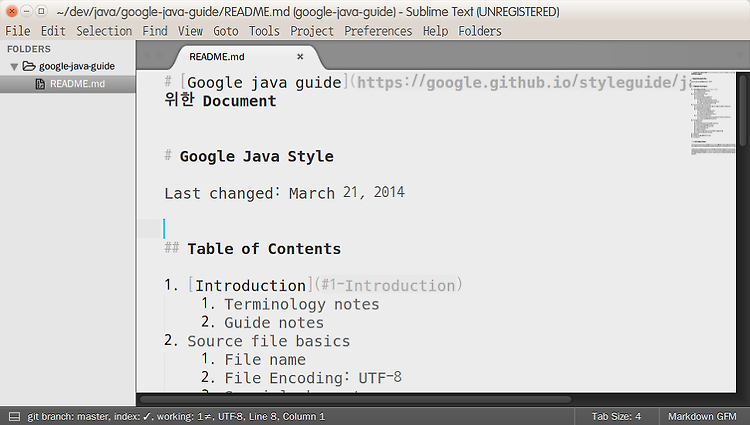Click the horizontal scrollbar handle
The width and height of the screenshot is (750, 425).
[x=355, y=399]
